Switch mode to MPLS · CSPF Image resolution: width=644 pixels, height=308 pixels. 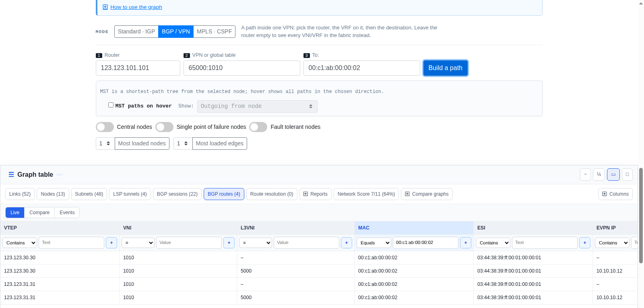coord(214,31)
